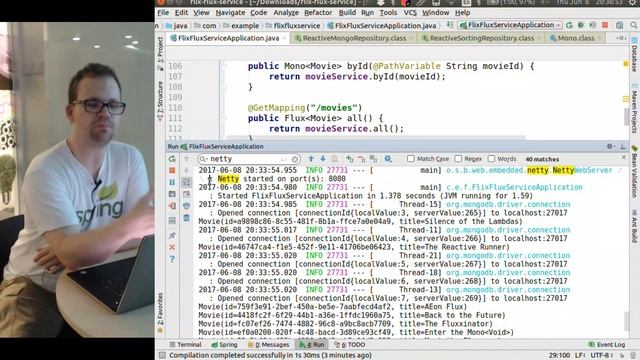Enable Regex checkbox
This screenshot has width=640, height=360.
(458, 158)
